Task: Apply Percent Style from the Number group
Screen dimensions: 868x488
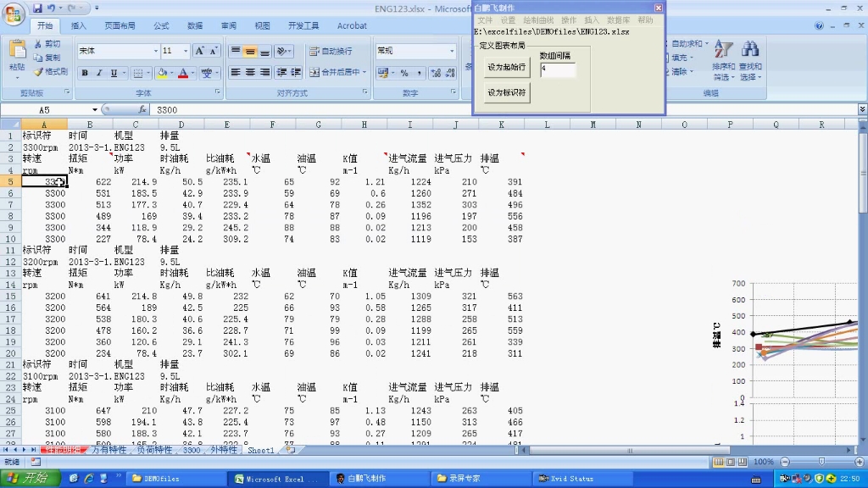Action: pos(406,71)
